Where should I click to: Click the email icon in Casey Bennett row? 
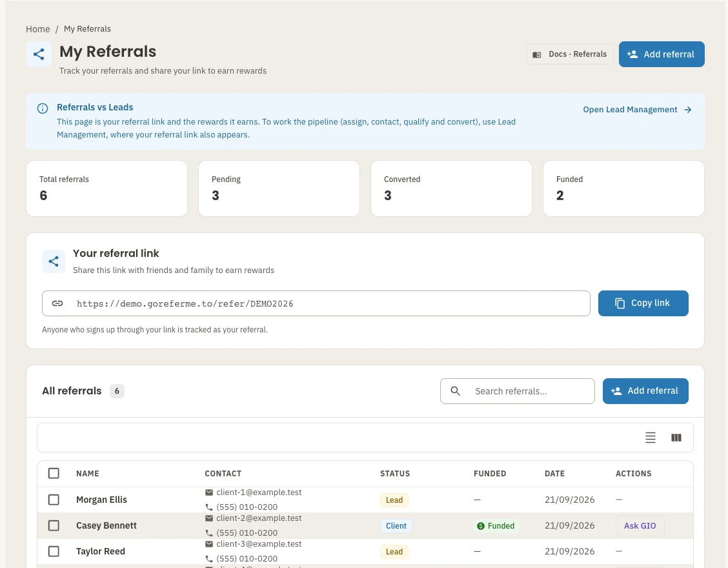pos(209,518)
